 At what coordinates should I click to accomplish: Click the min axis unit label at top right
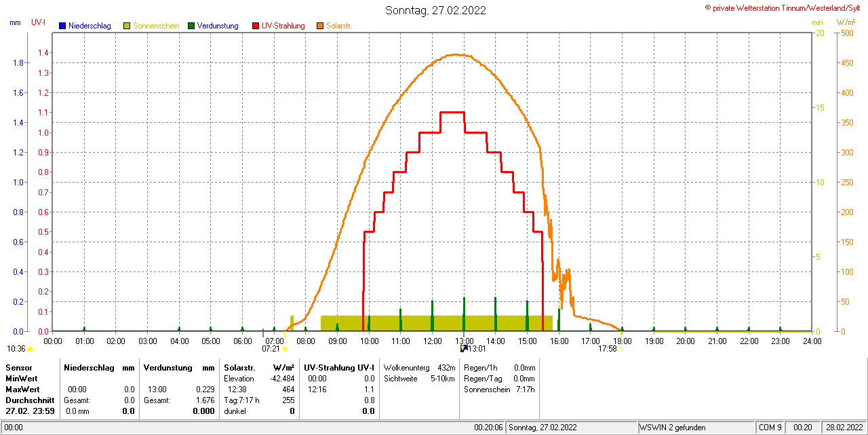tap(817, 22)
